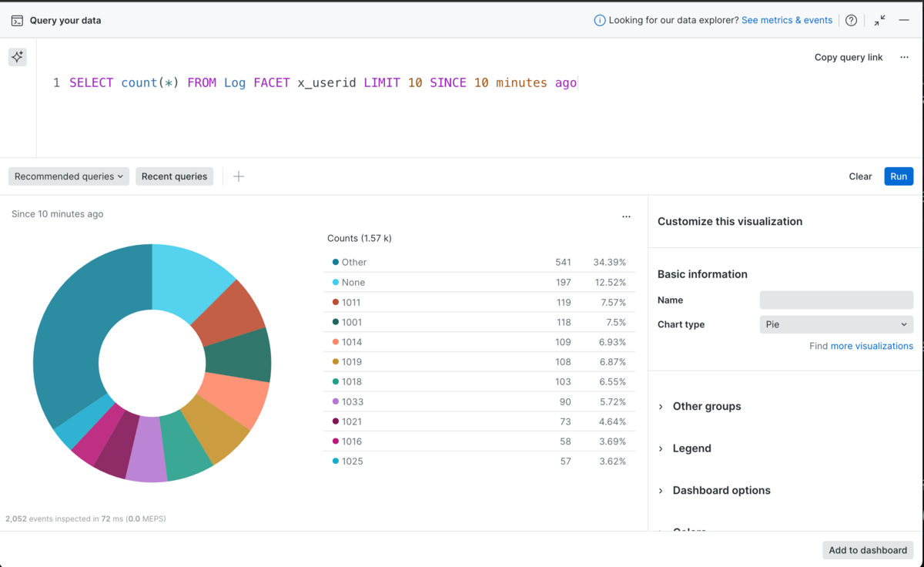Click the Since 10 minutes ago label
Image resolution: width=924 pixels, height=567 pixels.
[57, 214]
